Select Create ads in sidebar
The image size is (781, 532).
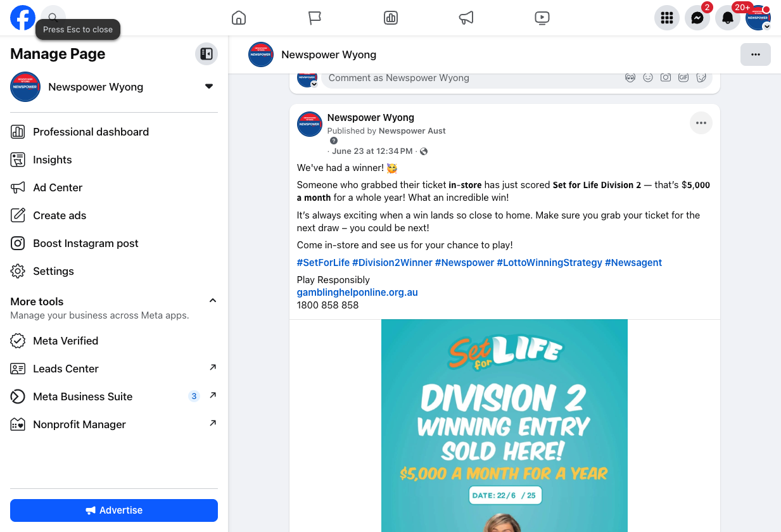[114, 215]
